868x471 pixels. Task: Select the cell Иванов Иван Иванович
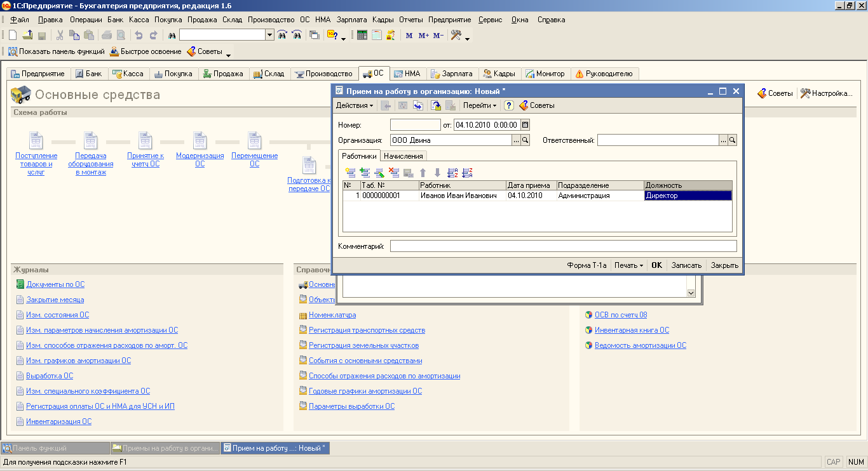(462, 196)
